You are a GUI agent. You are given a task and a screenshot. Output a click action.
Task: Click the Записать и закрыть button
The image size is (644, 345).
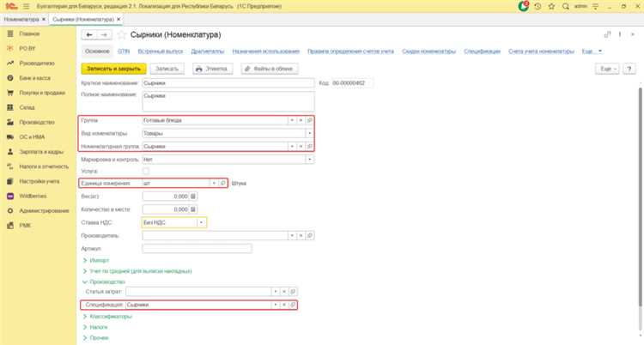click(112, 67)
